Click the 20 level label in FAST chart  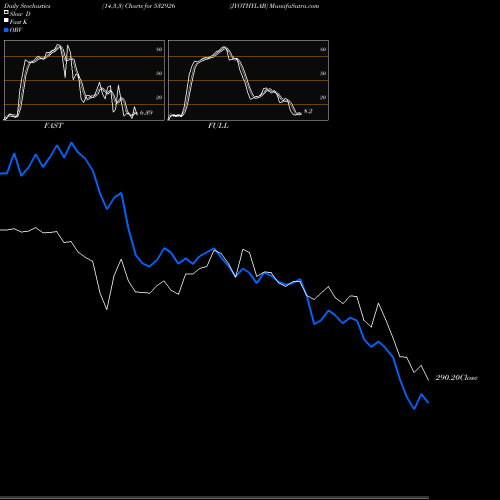click(x=159, y=97)
